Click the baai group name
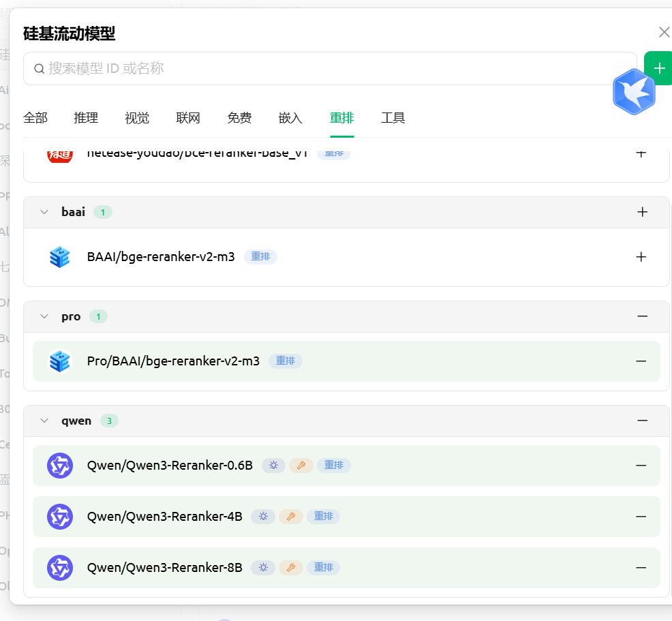 click(74, 212)
